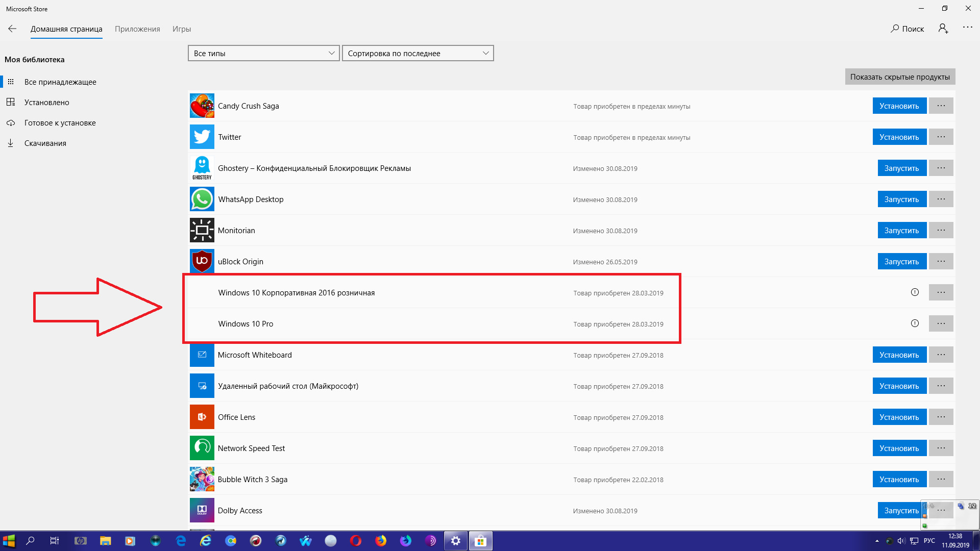Launch WhatsApp Desktop via Запустить

coord(902,199)
